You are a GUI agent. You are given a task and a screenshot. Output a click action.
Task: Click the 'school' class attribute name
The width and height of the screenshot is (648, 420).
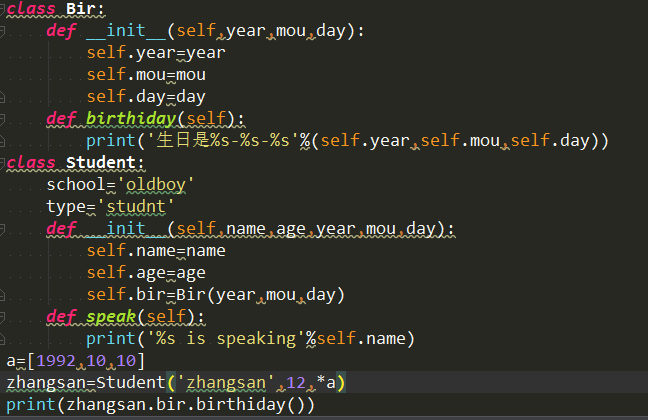pyautogui.click(x=76, y=185)
